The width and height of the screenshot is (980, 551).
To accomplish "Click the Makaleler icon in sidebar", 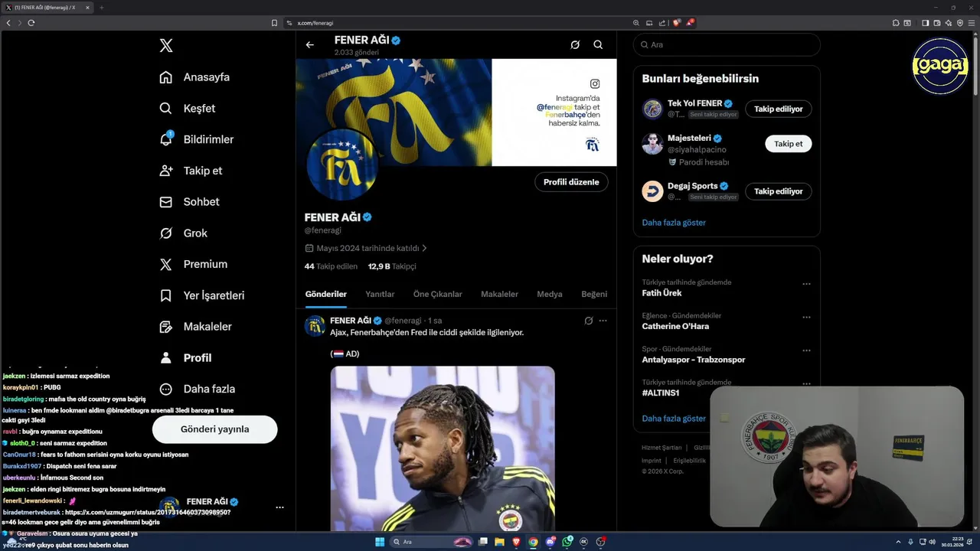I will [165, 327].
